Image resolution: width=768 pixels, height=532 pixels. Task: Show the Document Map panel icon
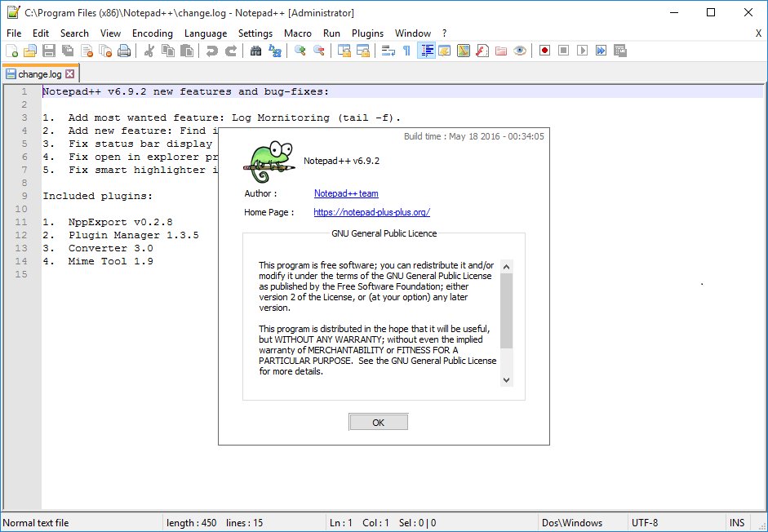(x=464, y=51)
